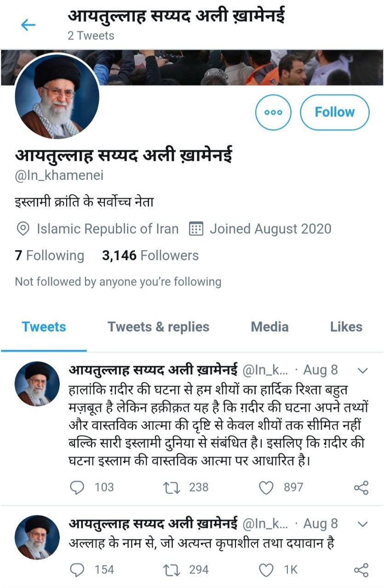
Task: Share the first tweet
Action: pyautogui.click(x=361, y=487)
